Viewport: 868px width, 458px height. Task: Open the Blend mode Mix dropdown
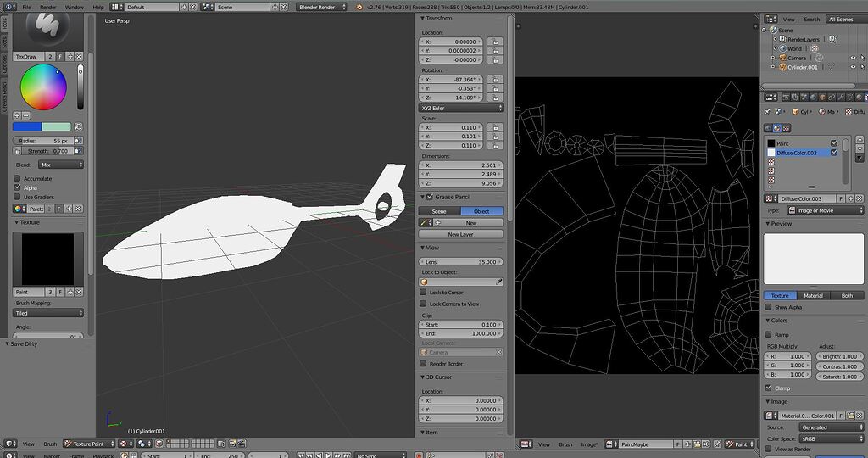[x=61, y=165]
